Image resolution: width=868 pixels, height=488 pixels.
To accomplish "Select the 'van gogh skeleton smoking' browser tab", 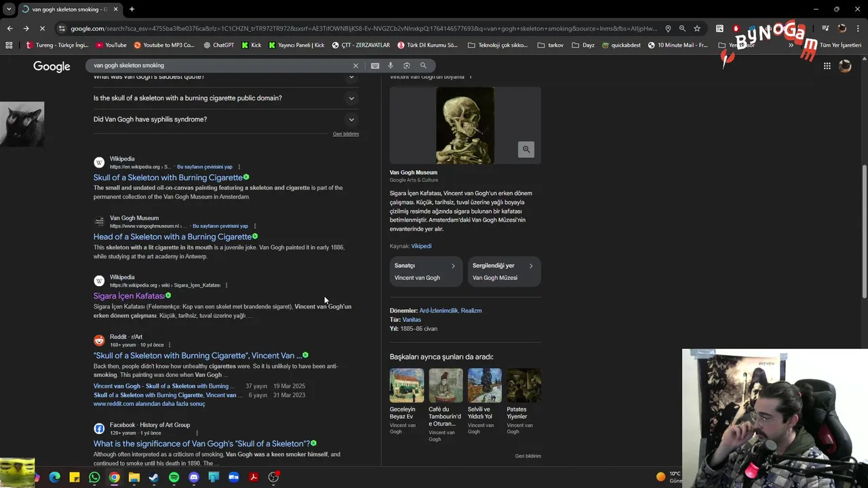I will coord(70,9).
